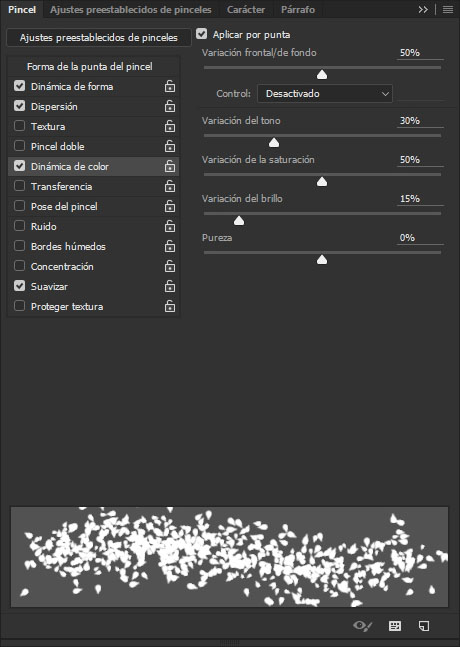
Task: Select the Dinámica de color label
Action: click(x=70, y=166)
